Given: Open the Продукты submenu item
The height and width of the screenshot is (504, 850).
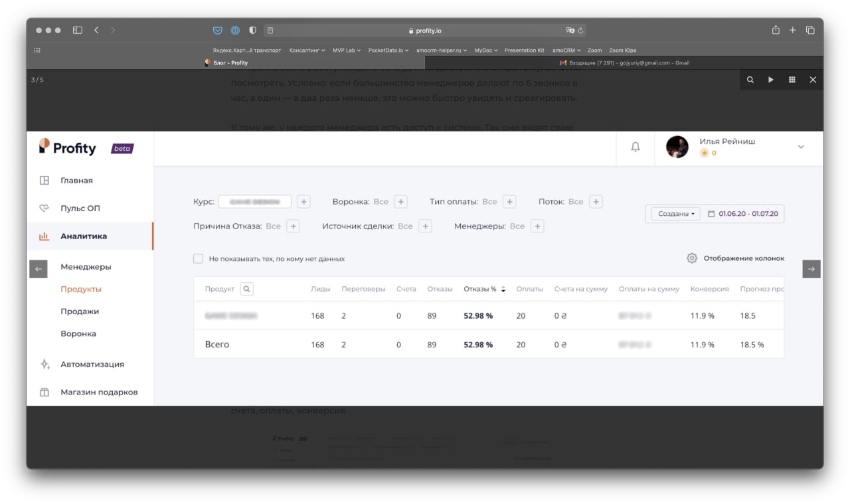Looking at the screenshot, I should pyautogui.click(x=81, y=290).
